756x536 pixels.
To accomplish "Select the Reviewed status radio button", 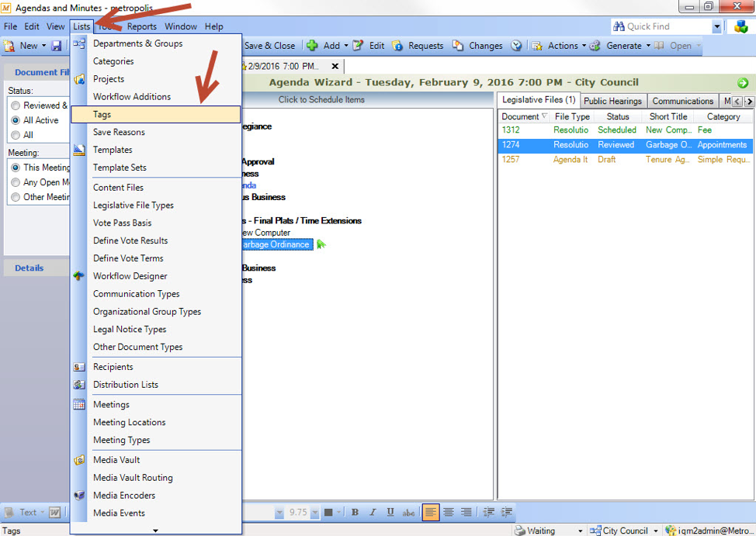I will pos(16,105).
